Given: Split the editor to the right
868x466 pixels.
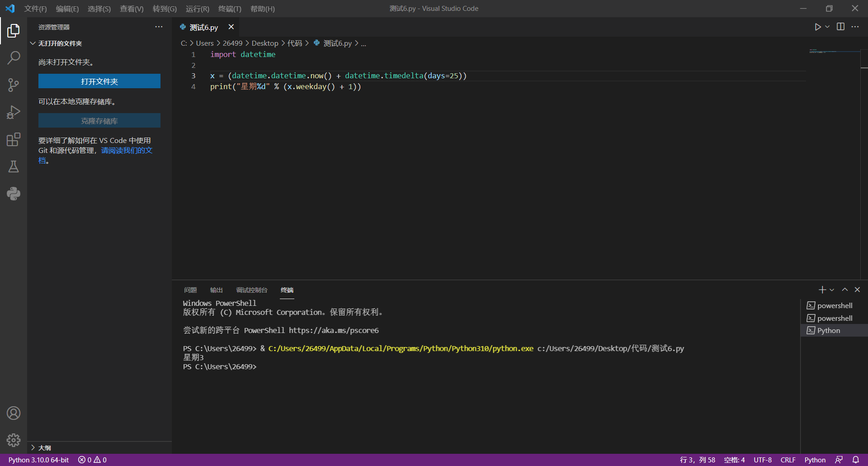Looking at the screenshot, I should (x=840, y=27).
